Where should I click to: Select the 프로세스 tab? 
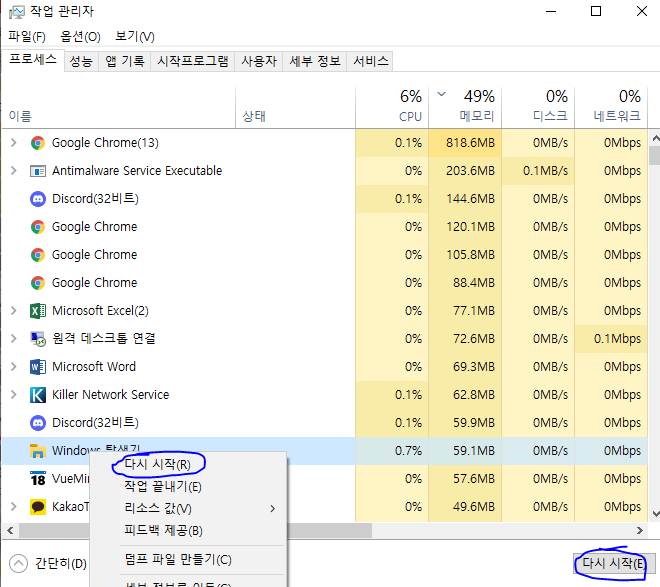[x=33, y=60]
